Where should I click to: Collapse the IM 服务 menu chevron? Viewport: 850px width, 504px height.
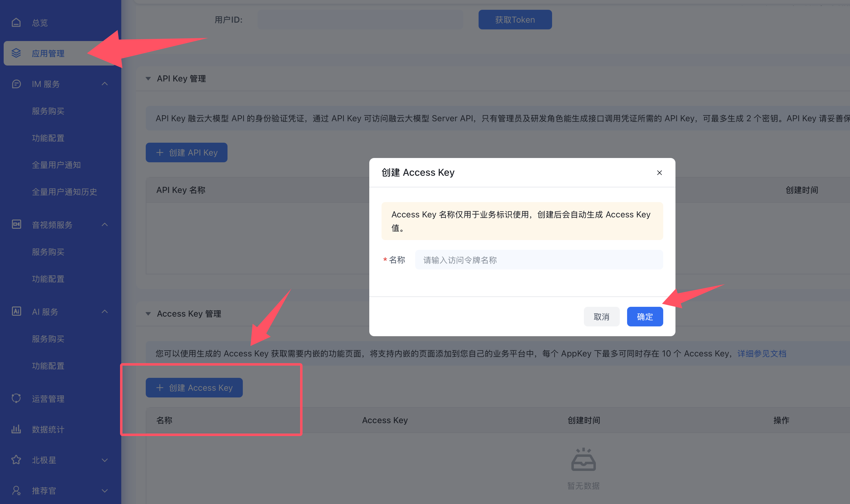pyautogui.click(x=105, y=84)
